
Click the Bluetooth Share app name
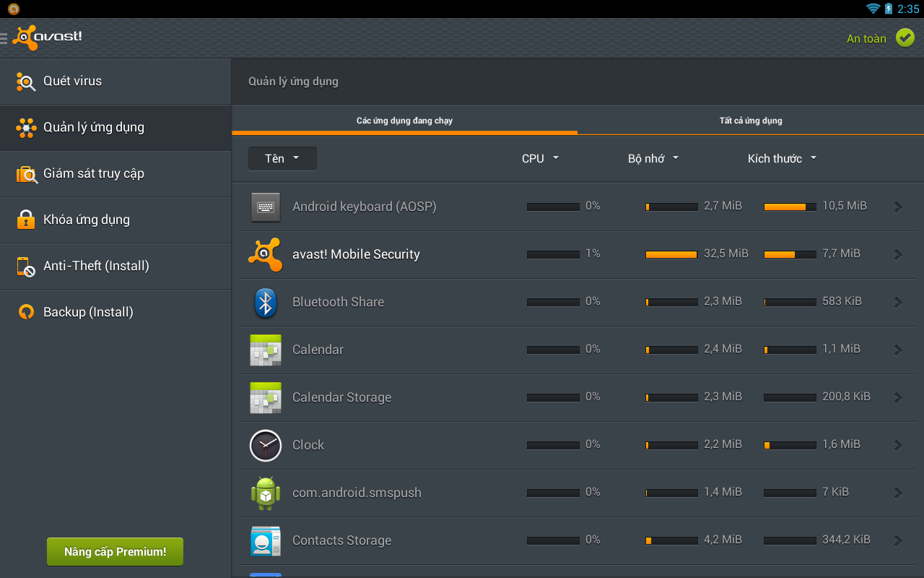(x=338, y=302)
